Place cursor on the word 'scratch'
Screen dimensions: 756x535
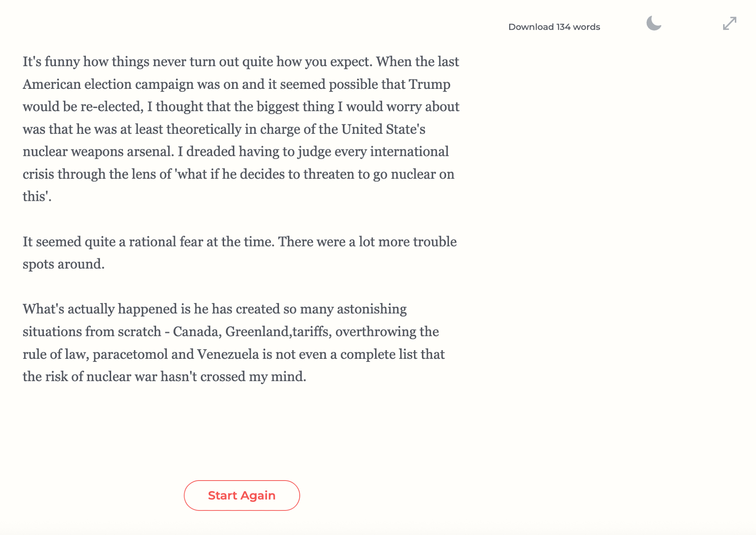tap(139, 332)
